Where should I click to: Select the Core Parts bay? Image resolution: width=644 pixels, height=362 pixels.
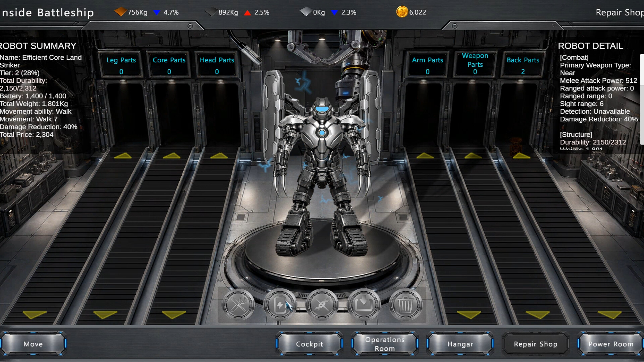(169, 65)
